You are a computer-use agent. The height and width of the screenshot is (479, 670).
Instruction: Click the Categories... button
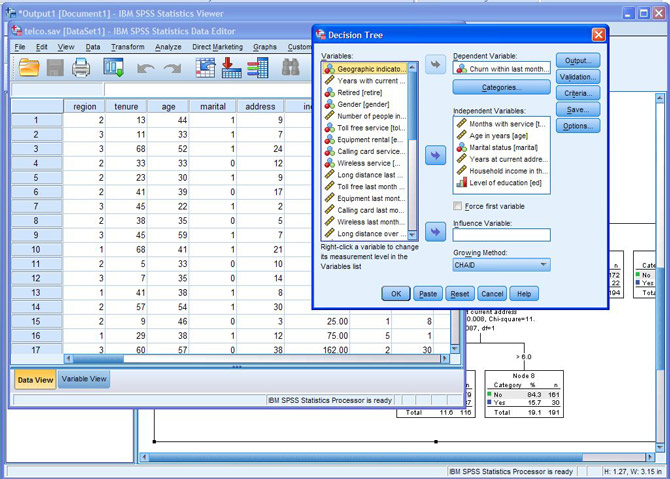(x=501, y=88)
